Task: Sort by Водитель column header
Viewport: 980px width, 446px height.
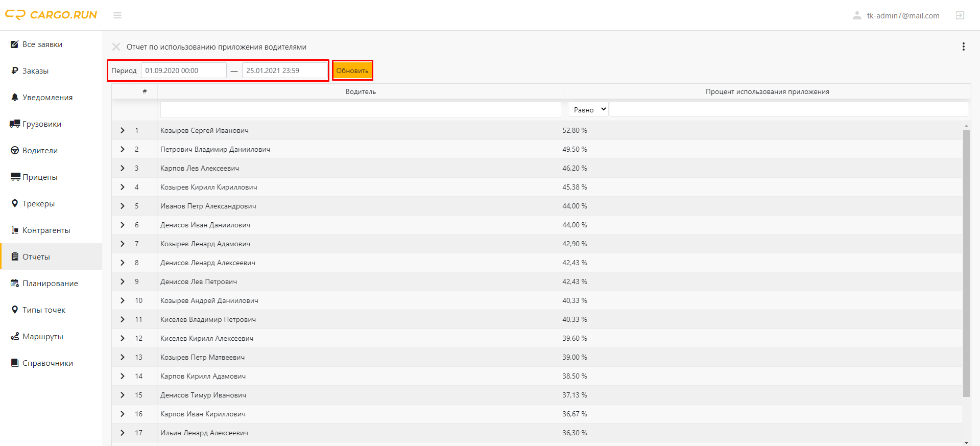Action: (x=361, y=91)
